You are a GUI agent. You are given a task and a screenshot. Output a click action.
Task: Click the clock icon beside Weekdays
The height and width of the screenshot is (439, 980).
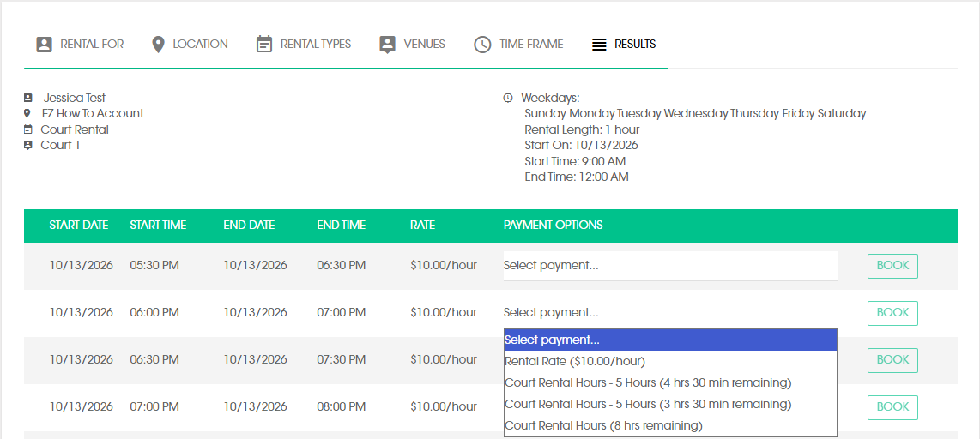[x=508, y=98]
